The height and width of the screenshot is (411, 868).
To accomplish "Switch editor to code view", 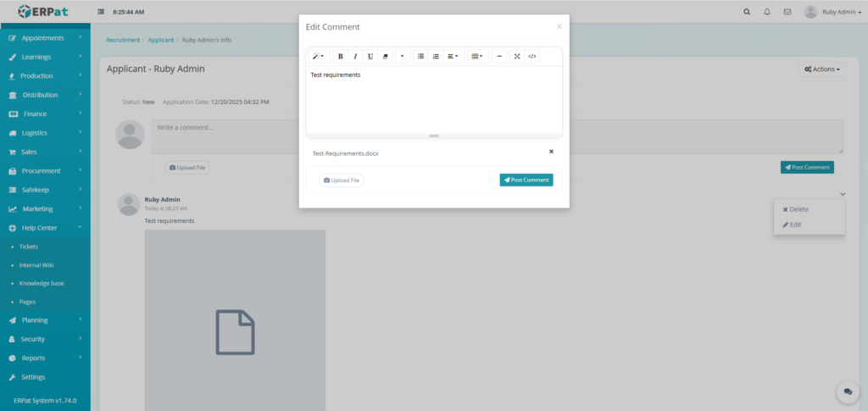I will point(532,57).
